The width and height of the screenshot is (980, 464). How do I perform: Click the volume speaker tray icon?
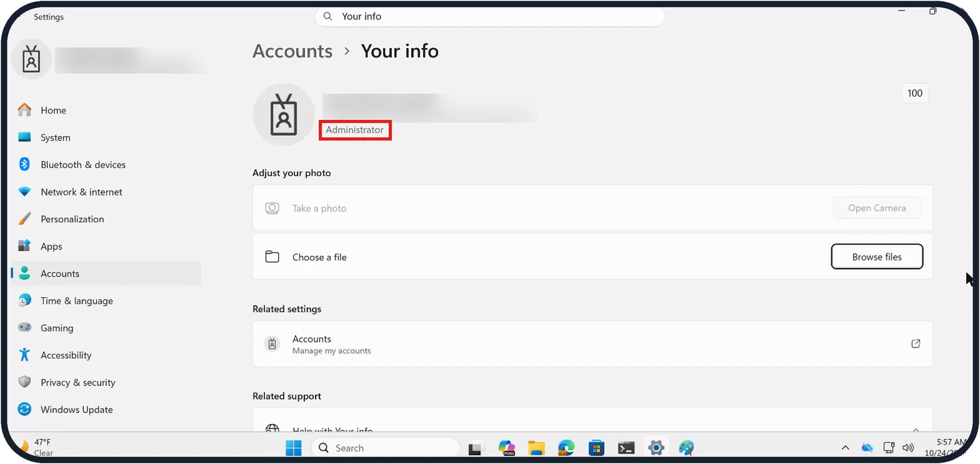pos(909,448)
